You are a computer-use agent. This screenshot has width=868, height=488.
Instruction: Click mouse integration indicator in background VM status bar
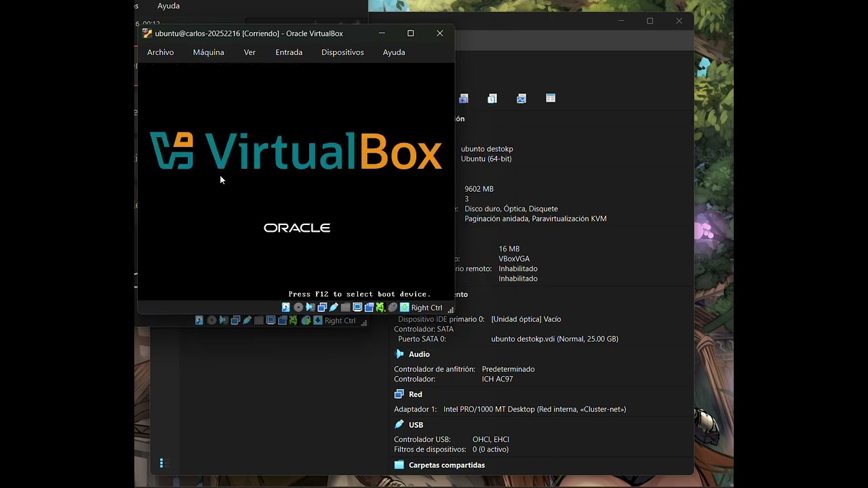pyautogui.click(x=306, y=321)
